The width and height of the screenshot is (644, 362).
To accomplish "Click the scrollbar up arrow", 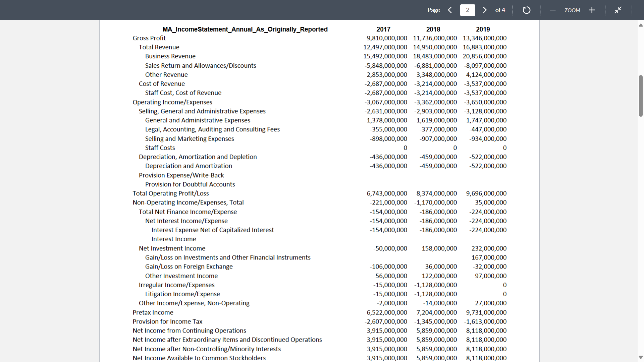I will [641, 25].
